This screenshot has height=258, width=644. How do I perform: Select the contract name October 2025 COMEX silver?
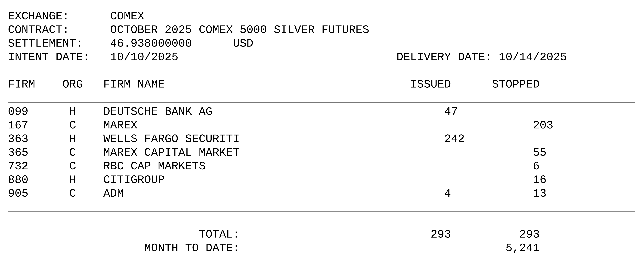239,30
